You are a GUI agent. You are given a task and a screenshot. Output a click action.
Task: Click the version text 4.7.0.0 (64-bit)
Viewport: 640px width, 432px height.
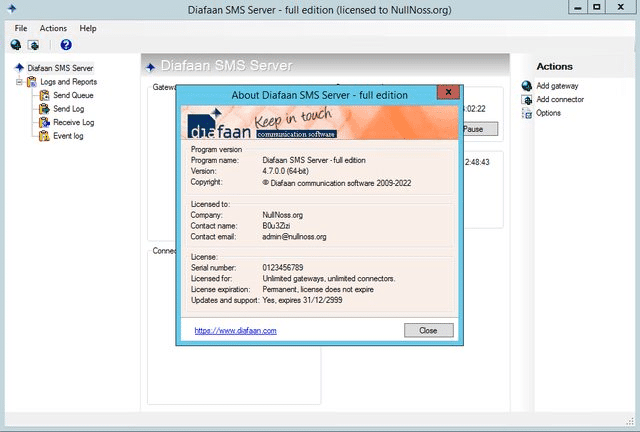(285, 171)
